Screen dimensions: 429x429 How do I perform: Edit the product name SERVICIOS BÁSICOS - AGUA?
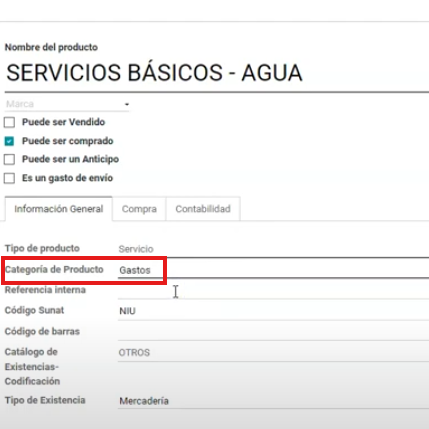pyautogui.click(x=217, y=73)
